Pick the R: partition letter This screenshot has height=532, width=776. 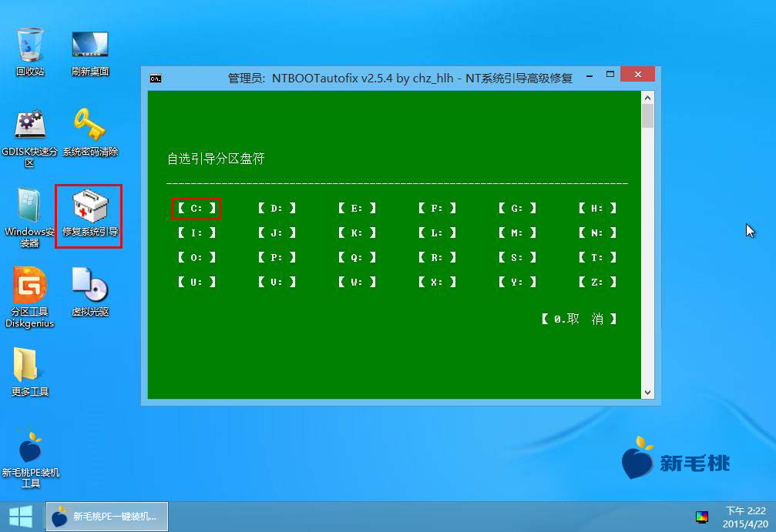pyautogui.click(x=437, y=258)
